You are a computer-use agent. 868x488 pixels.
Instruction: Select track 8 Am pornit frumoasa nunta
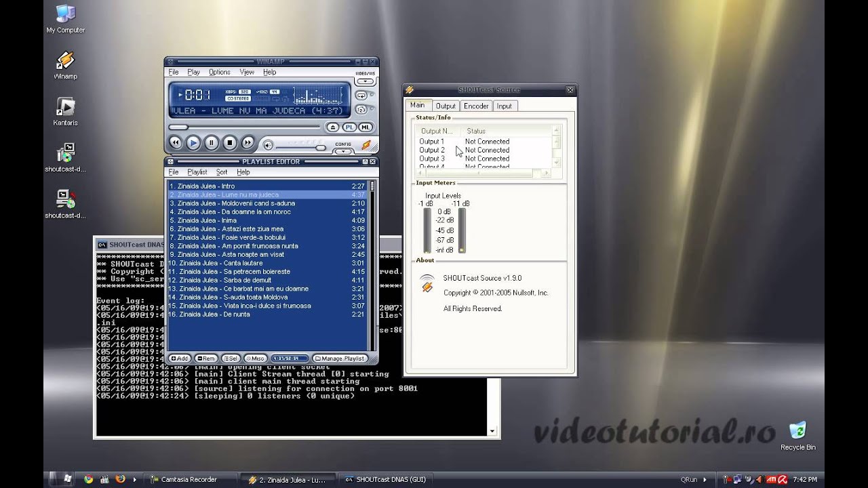tap(267, 246)
